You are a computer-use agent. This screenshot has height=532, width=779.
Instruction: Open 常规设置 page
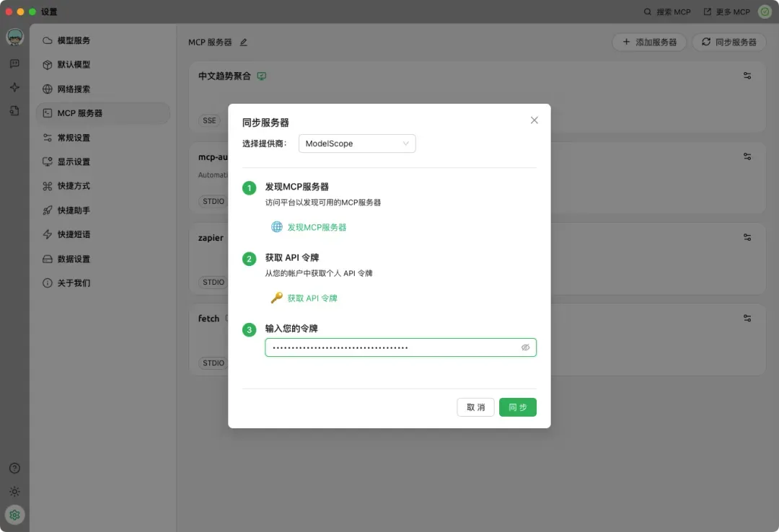pos(103,138)
